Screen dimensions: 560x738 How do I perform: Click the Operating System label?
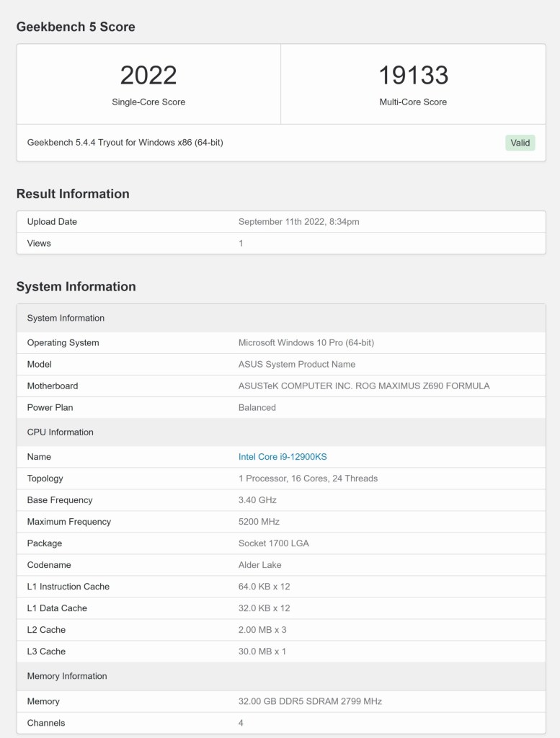point(63,342)
